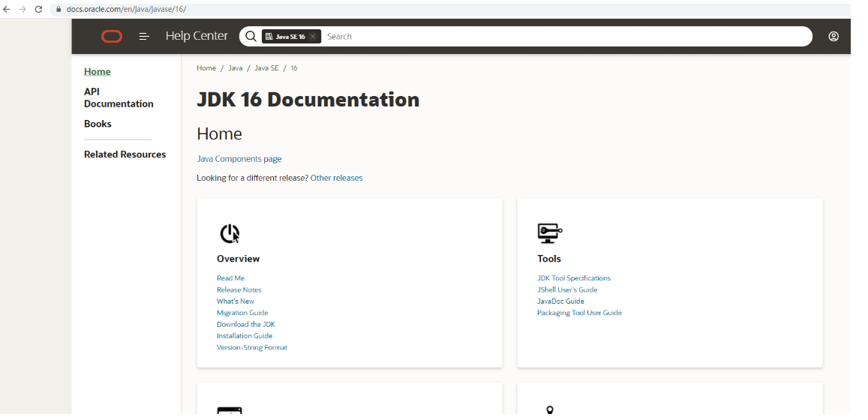This screenshot has height=420, width=868.
Task: Click Java SE breadcrumb link
Action: [x=266, y=68]
